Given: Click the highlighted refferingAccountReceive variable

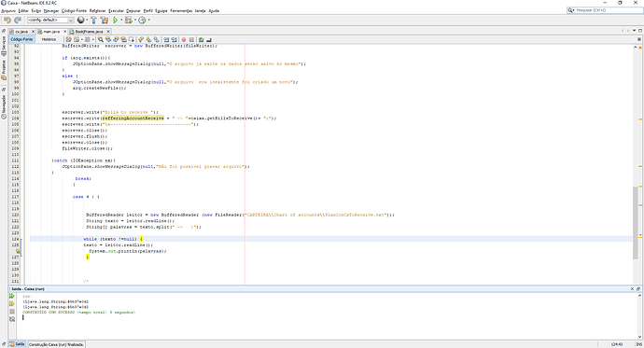Looking at the screenshot, I should pyautogui.click(x=133, y=118).
